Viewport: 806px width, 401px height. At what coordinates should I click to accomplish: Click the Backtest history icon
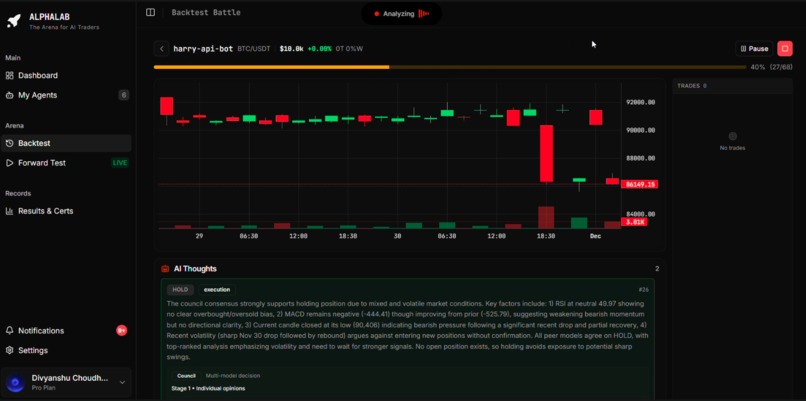click(x=9, y=143)
